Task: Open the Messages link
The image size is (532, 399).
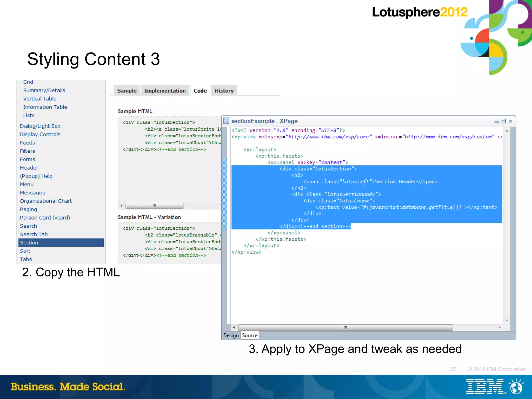Action: (x=32, y=193)
